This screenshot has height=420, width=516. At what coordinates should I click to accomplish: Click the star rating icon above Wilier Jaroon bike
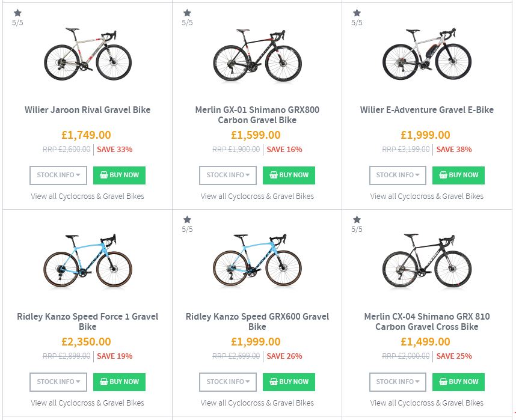pyautogui.click(x=17, y=13)
